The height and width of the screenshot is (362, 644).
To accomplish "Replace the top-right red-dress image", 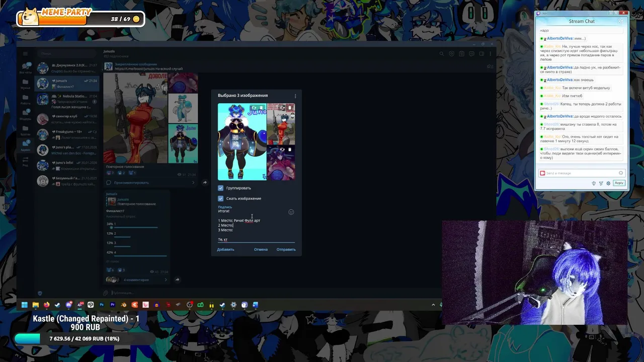I will tap(282, 108).
